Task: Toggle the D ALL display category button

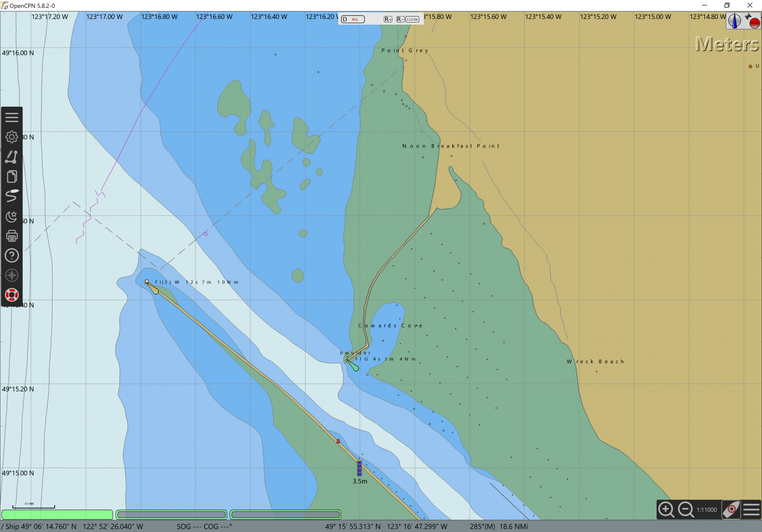Action: (x=353, y=19)
